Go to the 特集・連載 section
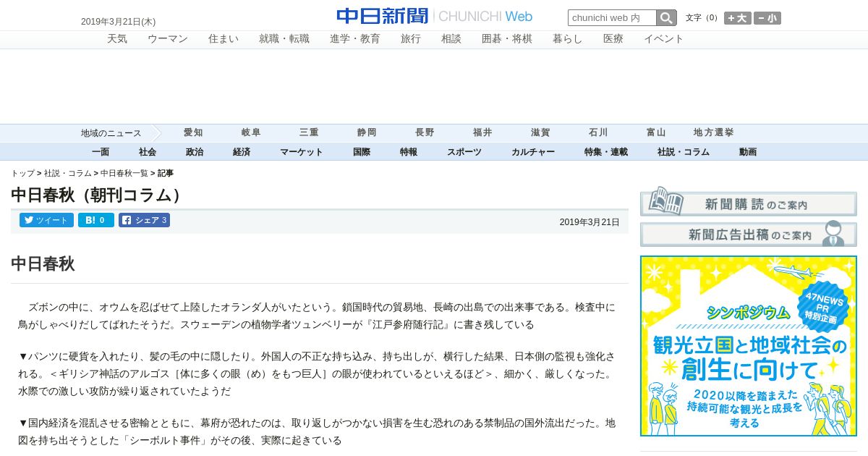The image size is (868, 456). point(606,152)
